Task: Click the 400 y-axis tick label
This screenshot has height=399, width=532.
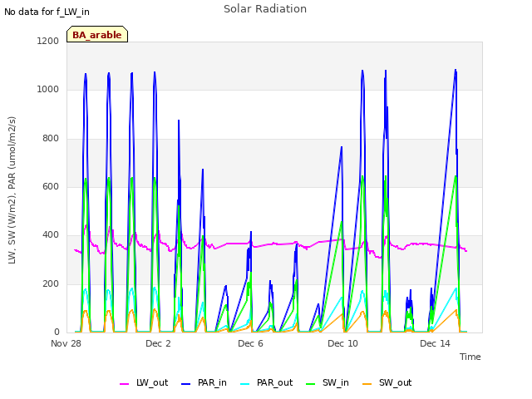Action: pos(51,235)
